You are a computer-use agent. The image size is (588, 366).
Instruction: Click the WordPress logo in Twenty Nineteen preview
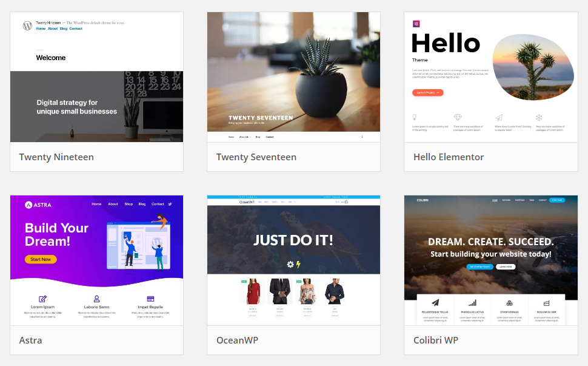27,25
